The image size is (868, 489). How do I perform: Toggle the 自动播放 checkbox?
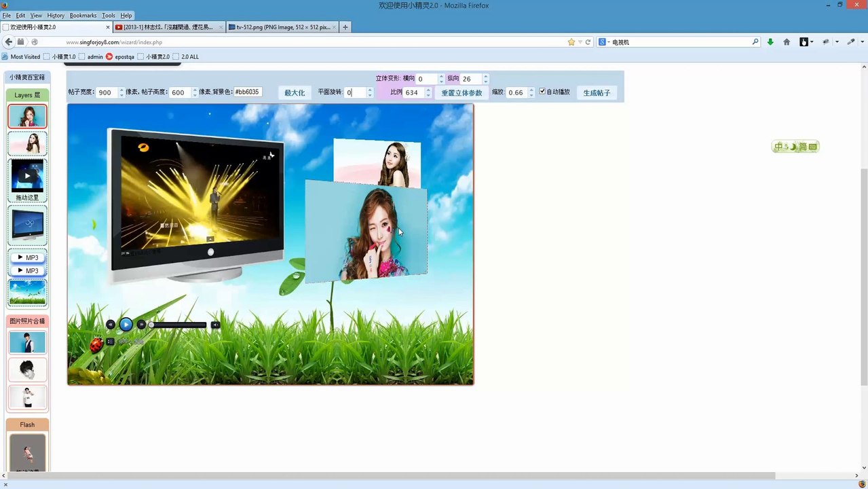click(x=542, y=92)
